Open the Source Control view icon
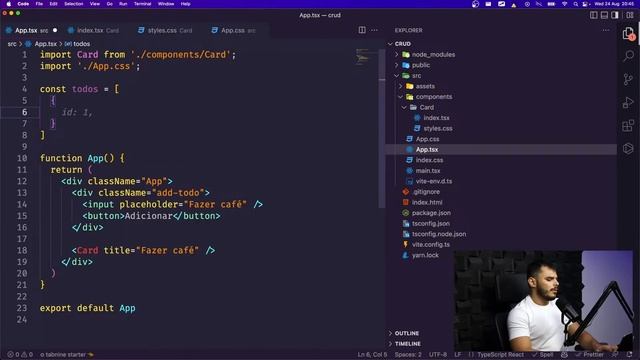 pyautogui.click(x=629, y=79)
